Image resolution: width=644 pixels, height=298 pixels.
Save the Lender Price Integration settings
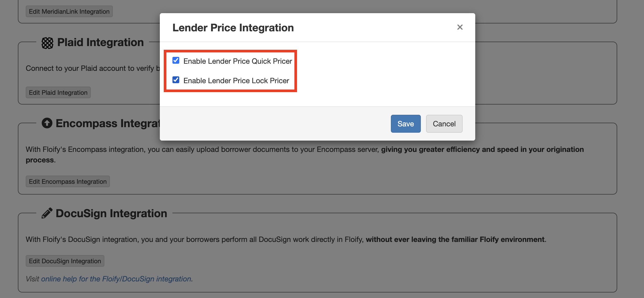tap(405, 124)
